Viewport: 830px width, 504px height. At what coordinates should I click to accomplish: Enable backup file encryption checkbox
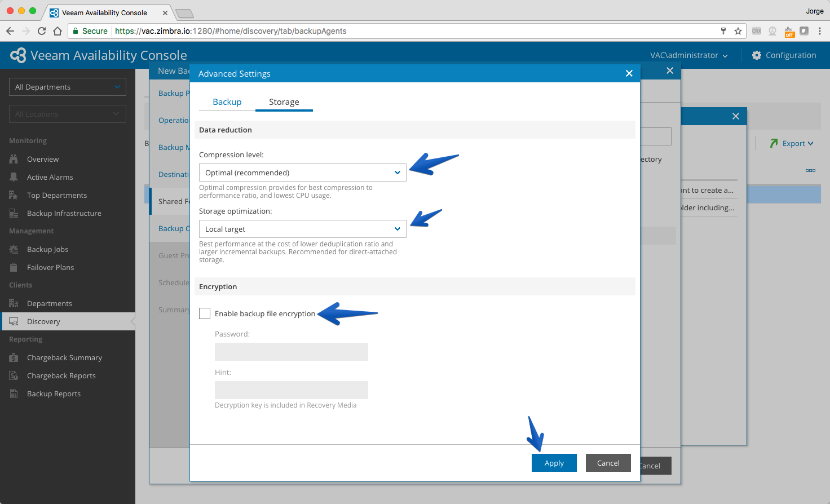click(x=205, y=313)
